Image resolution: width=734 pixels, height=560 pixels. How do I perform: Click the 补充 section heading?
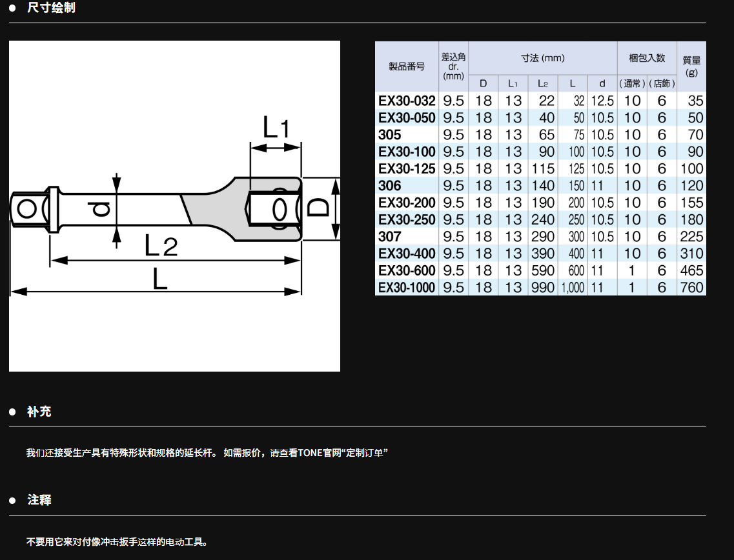tap(39, 412)
